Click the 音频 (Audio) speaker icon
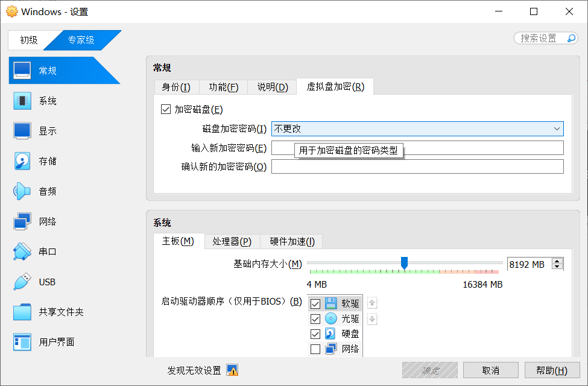Viewport: 588px width, 386px height. coord(22,191)
